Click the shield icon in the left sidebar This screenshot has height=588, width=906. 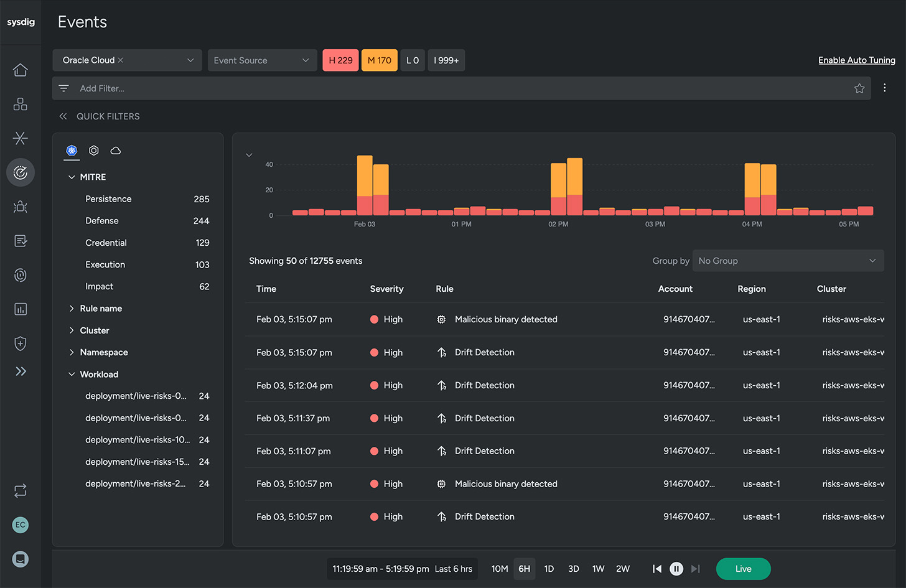tap(21, 343)
